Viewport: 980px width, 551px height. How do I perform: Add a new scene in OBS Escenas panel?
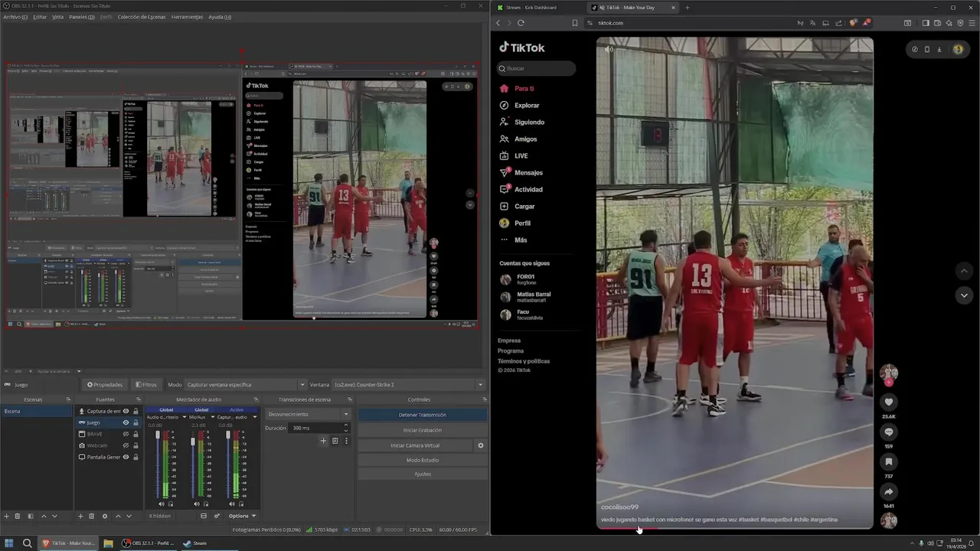click(x=6, y=516)
